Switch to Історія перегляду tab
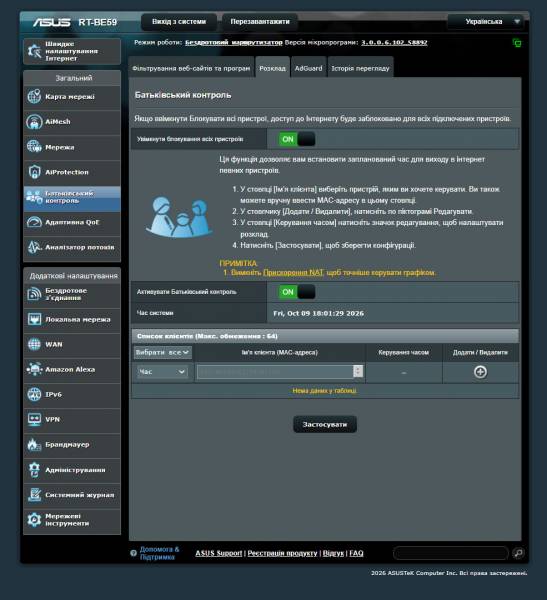Image resolution: width=547 pixels, height=600 pixels. pyautogui.click(x=360, y=68)
